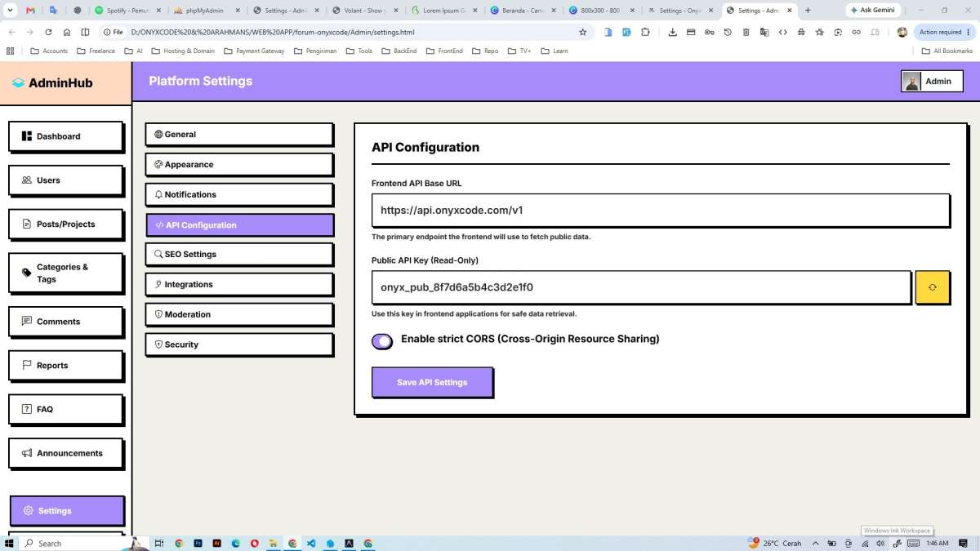This screenshot has height=551, width=980.
Task: Open the browser extensions puzzle icon
Action: click(x=645, y=32)
